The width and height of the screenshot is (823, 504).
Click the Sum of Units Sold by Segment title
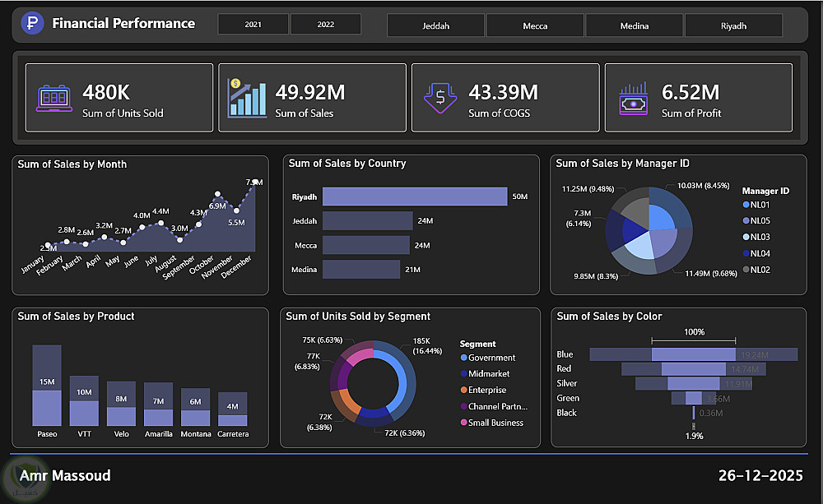(x=358, y=317)
